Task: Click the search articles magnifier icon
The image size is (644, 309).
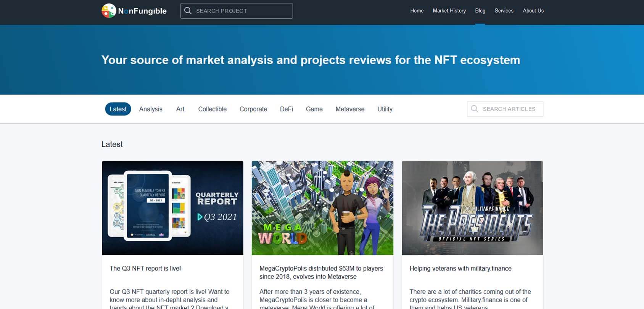Action: [x=475, y=109]
